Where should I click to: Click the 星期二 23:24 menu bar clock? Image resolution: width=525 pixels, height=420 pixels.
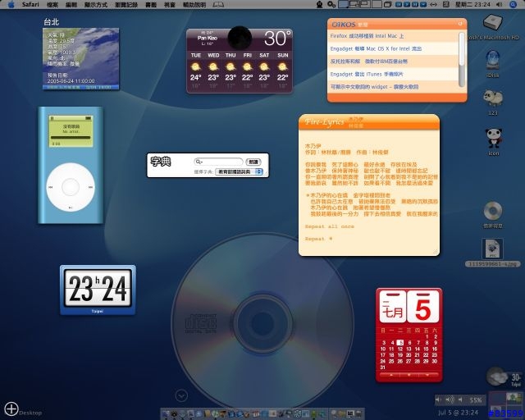(x=472, y=4)
